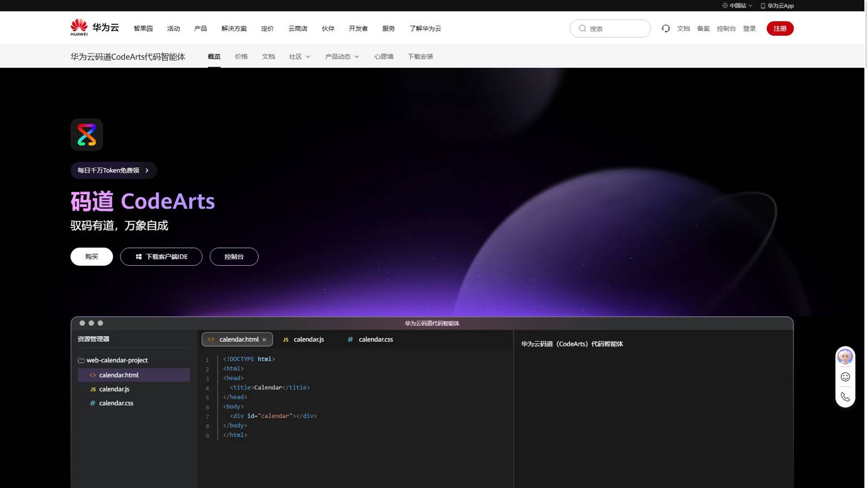
Task: Open the 服务 menu item
Action: pyautogui.click(x=388, y=28)
